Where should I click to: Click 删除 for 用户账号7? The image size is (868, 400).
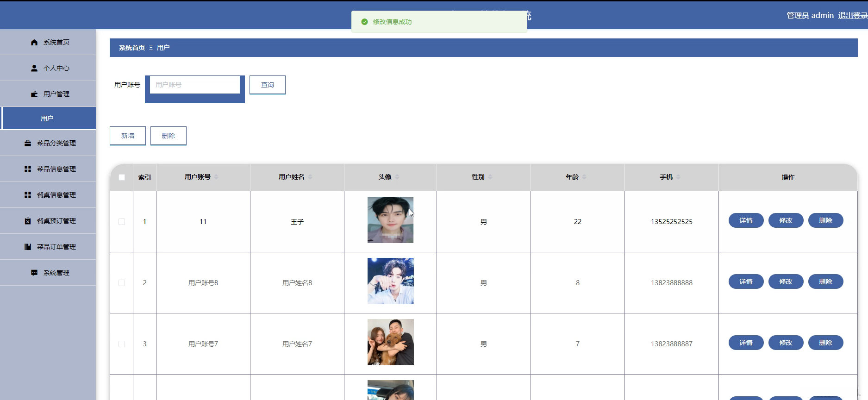(826, 343)
